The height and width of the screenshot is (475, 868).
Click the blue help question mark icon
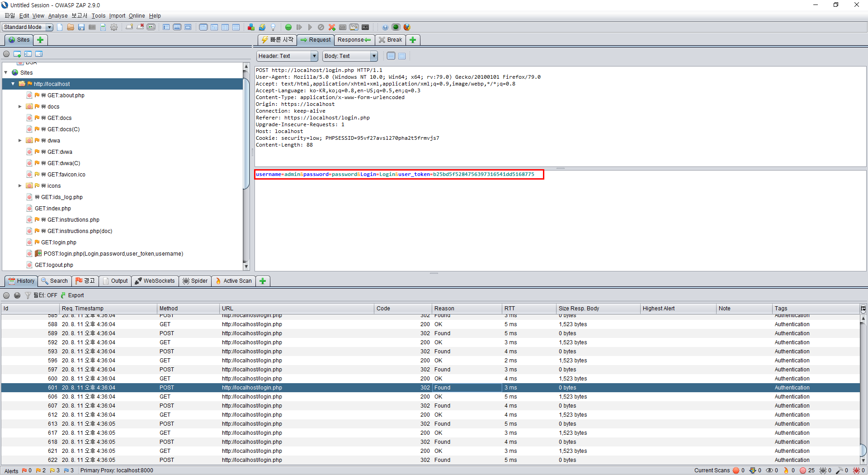(x=385, y=27)
